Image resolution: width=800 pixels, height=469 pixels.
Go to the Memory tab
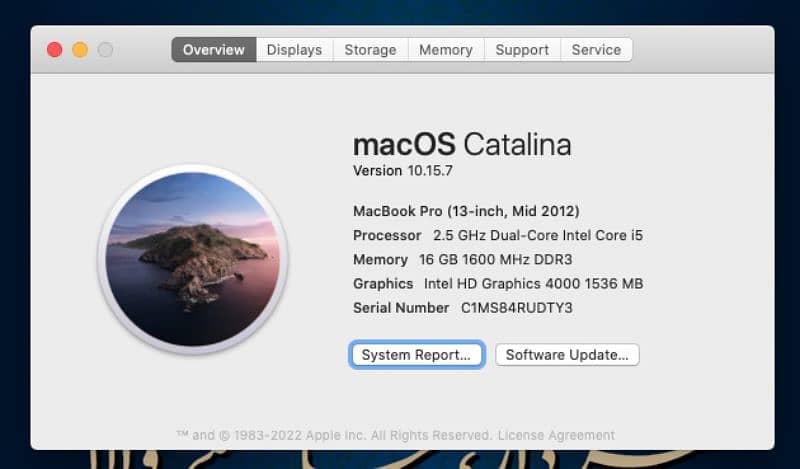tap(445, 50)
